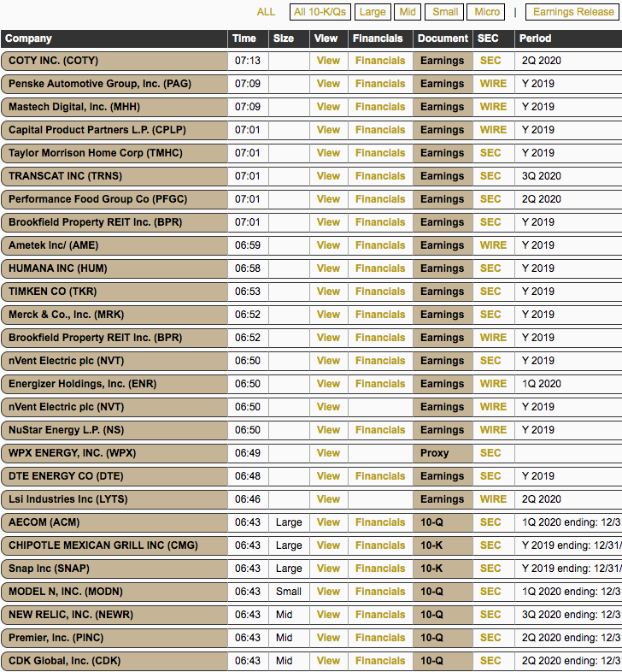Open SEC link for DTE ENERGY CO
Viewport: 622px width, 672px height.
tap(490, 476)
